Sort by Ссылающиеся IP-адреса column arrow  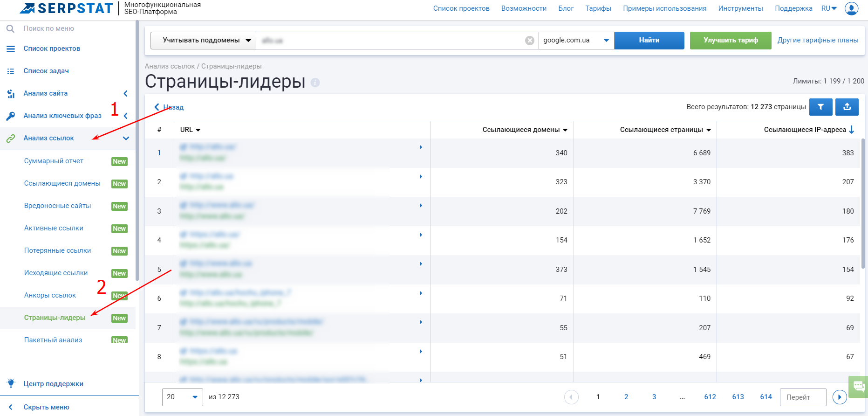[x=852, y=130]
